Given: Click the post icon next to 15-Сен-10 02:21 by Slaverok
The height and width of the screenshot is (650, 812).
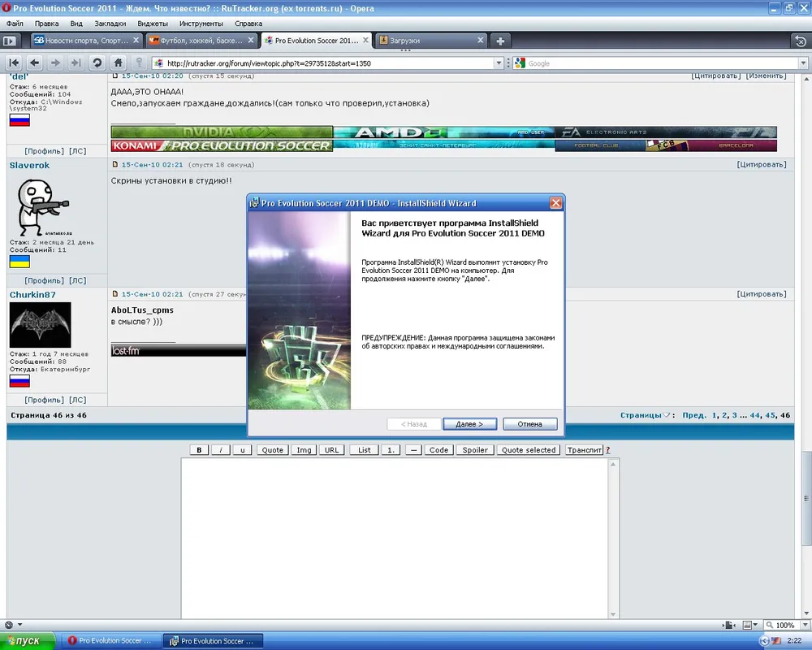Looking at the screenshot, I should coord(115,164).
